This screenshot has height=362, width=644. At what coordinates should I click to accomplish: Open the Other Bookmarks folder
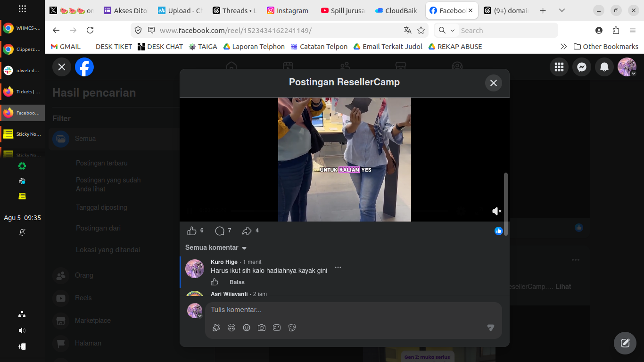[606, 47]
